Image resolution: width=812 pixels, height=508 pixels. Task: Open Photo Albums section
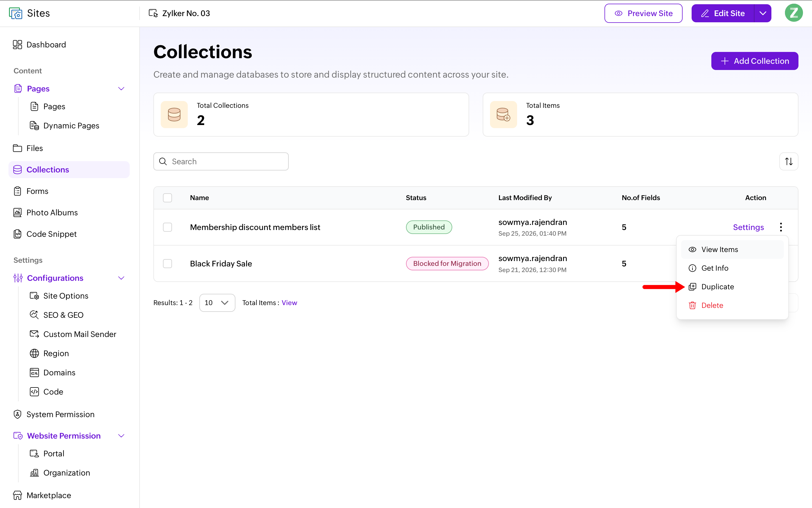[x=45, y=213]
